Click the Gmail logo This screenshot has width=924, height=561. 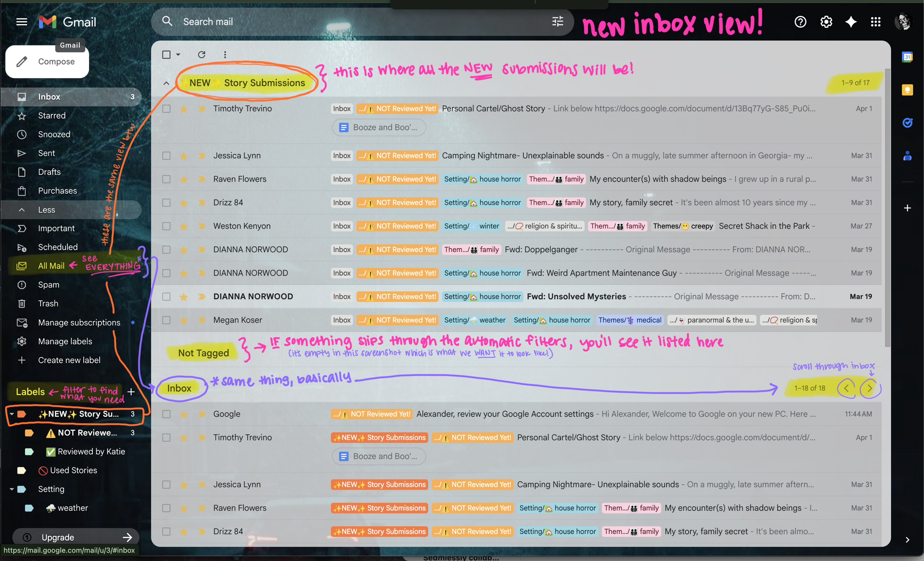point(67,22)
